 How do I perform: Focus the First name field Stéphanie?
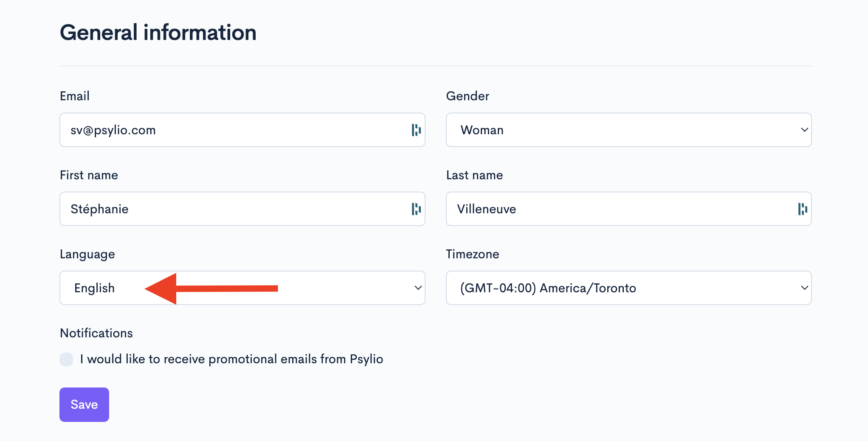(242, 209)
